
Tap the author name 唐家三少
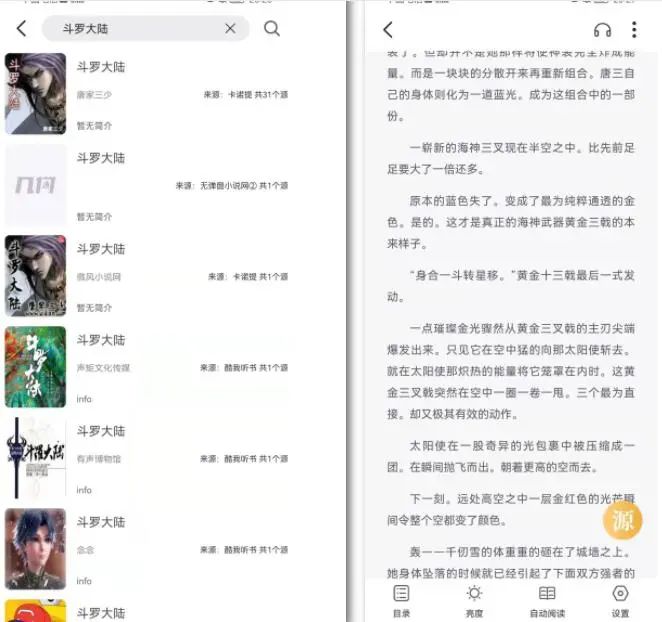pyautogui.click(x=94, y=95)
